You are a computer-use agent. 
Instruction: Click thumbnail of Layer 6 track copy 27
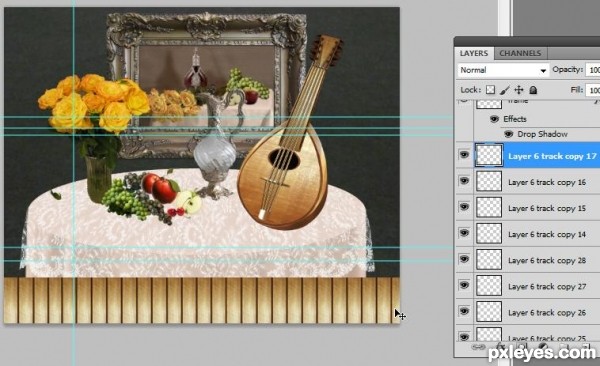(489, 286)
